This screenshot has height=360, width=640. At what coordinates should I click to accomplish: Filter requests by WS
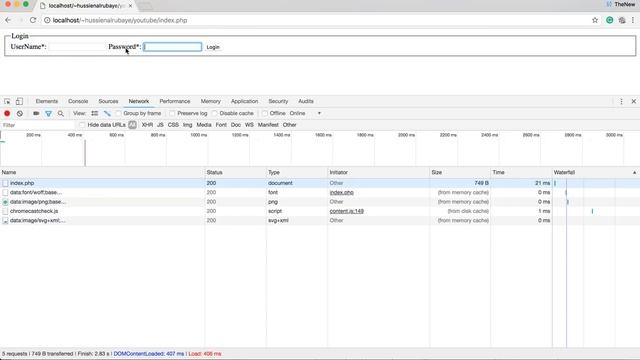pyautogui.click(x=249, y=125)
